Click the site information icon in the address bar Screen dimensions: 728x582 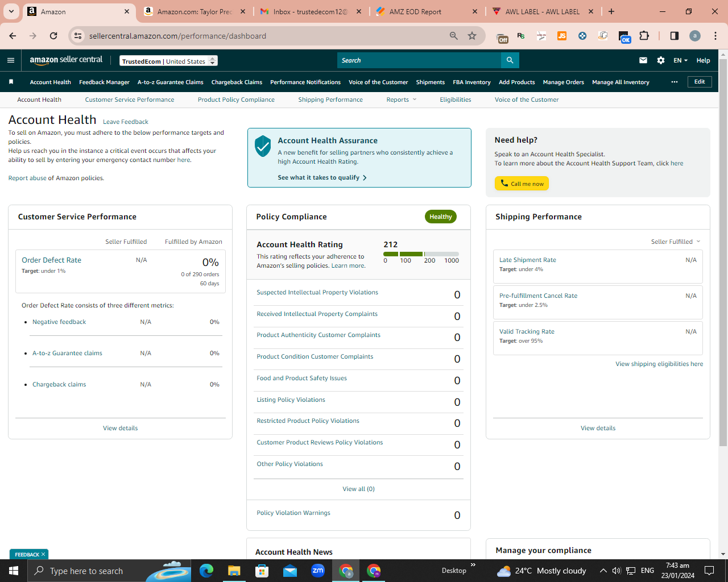click(78, 36)
